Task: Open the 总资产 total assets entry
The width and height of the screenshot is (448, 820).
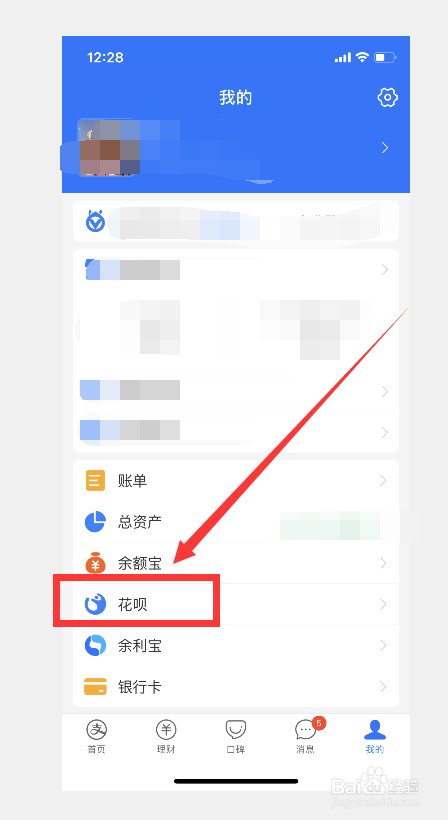Action: point(236,521)
